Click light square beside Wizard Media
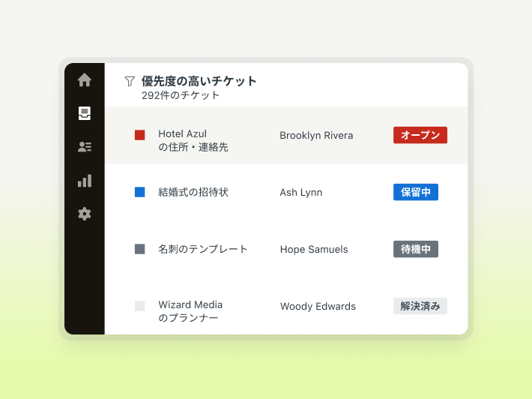The height and width of the screenshot is (399, 532). (x=140, y=306)
